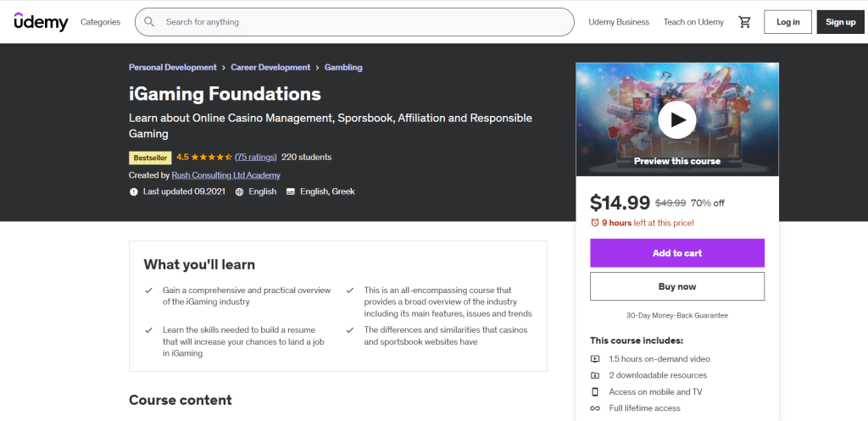The width and height of the screenshot is (868, 421).
Task: Click the on-demand video icon
Action: tap(595, 359)
